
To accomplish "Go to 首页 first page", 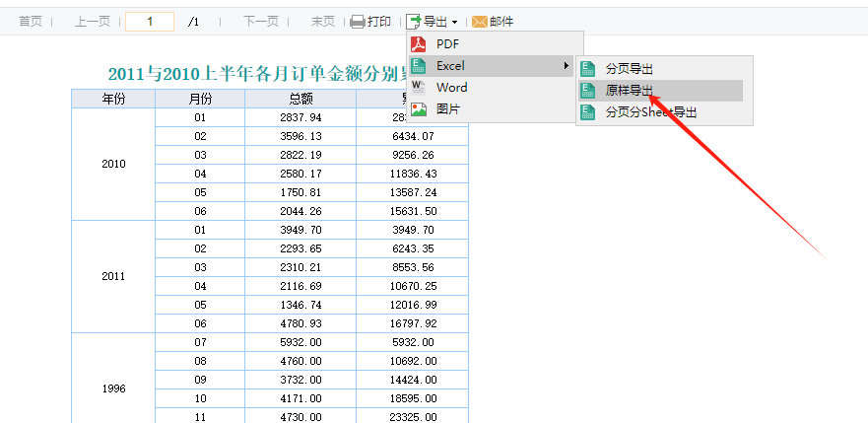I will (x=31, y=22).
